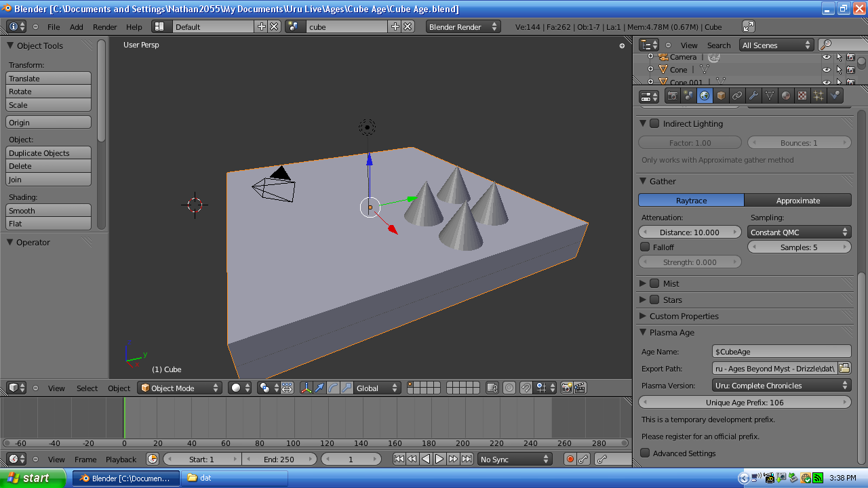
Task: Toggle the 3D manipulator widget icon
Action: 307,388
